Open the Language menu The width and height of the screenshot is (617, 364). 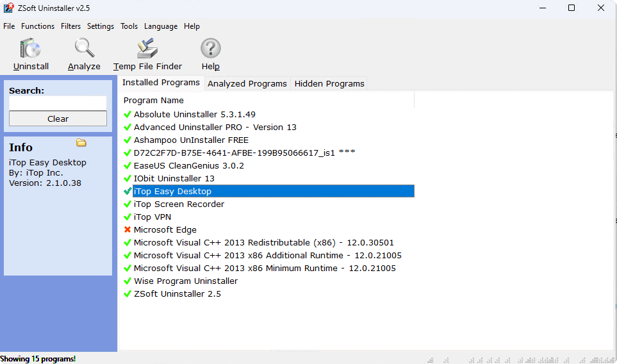tap(161, 26)
